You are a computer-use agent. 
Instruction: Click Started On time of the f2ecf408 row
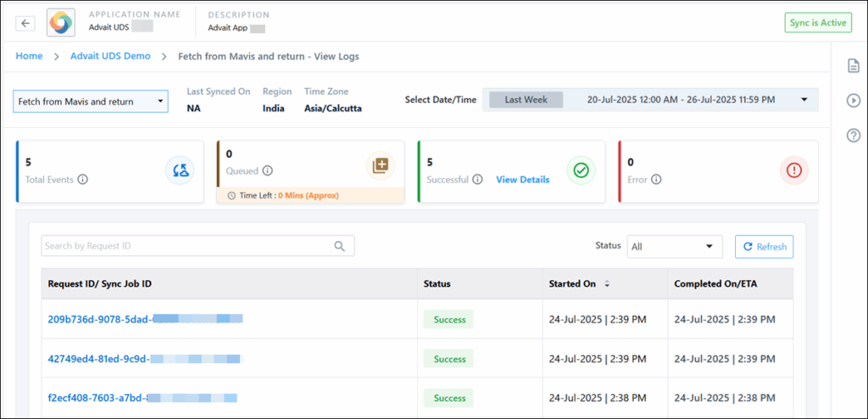coord(598,399)
